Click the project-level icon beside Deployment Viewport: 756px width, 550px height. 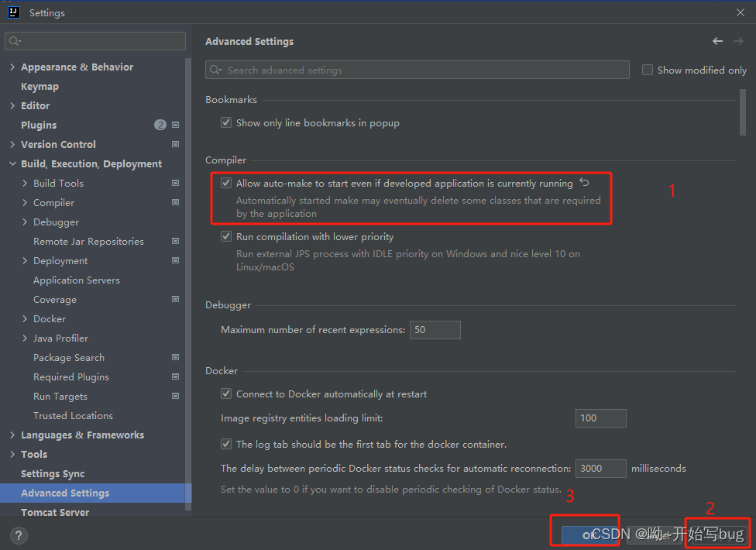coord(176,260)
